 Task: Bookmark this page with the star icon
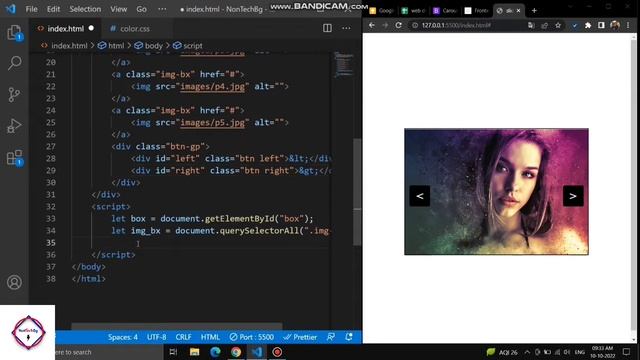click(558, 25)
